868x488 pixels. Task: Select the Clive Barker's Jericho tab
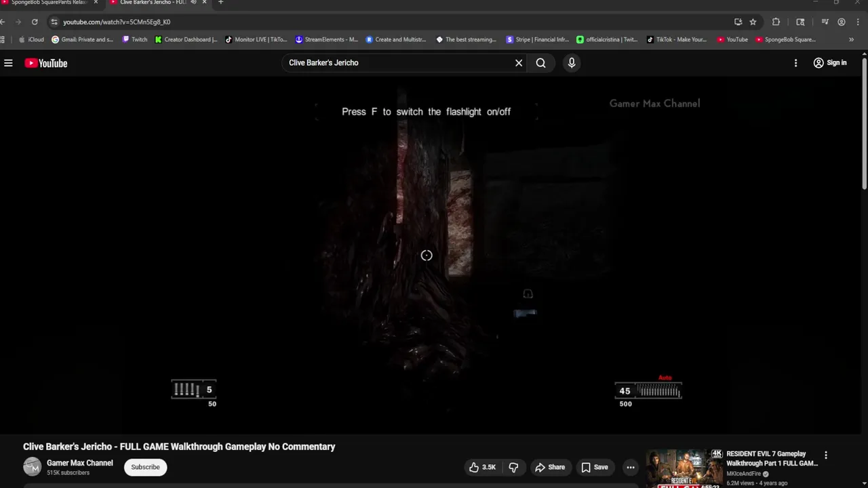pos(153,3)
